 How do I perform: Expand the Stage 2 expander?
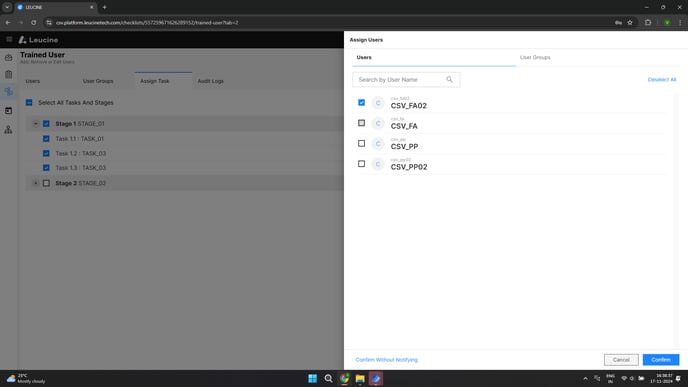point(36,183)
